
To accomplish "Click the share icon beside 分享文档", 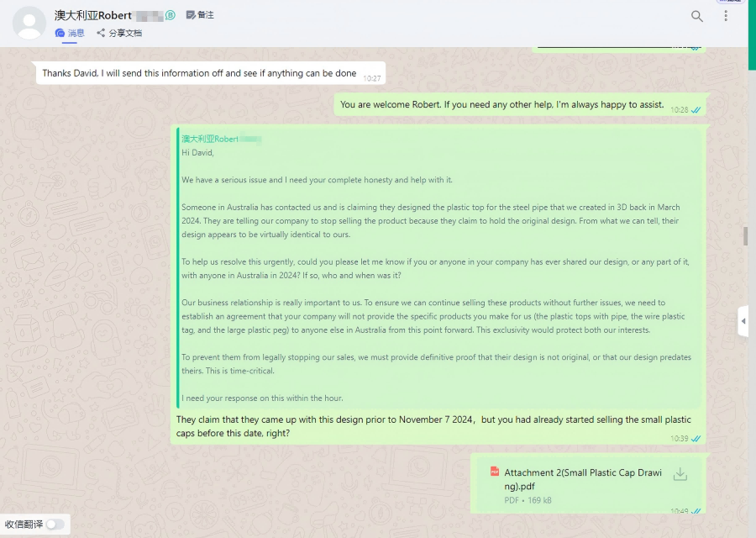I will (101, 33).
